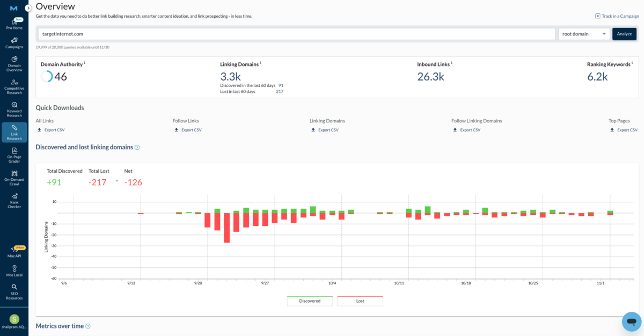This screenshot has height=336, width=644.
Task: Open On-Page Grader tool
Action: (x=14, y=155)
